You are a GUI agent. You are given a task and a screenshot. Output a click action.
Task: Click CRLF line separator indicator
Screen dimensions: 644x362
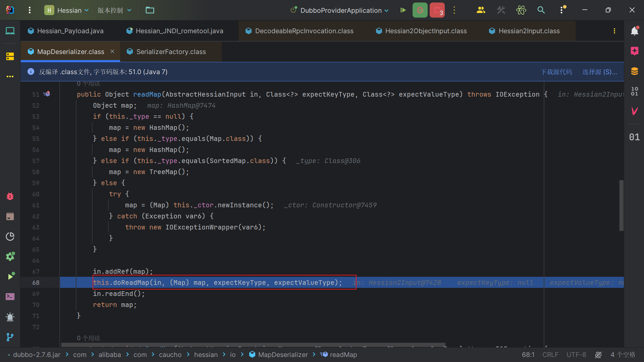[x=550, y=355]
